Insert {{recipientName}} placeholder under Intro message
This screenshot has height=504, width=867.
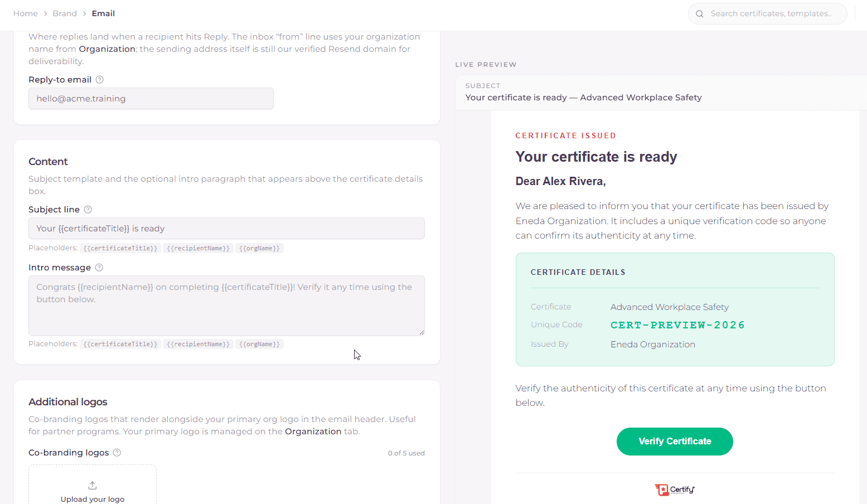pyautogui.click(x=198, y=344)
